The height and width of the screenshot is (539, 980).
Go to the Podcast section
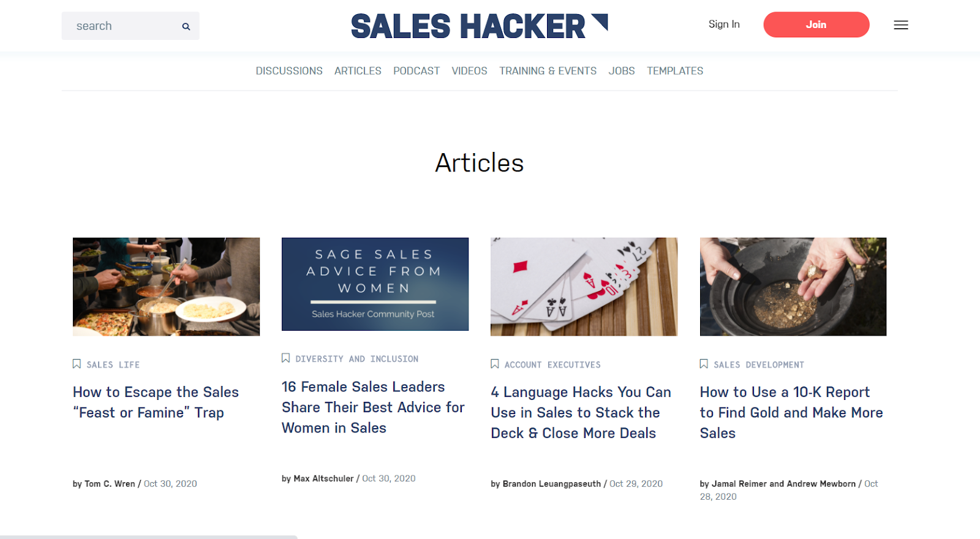417,71
